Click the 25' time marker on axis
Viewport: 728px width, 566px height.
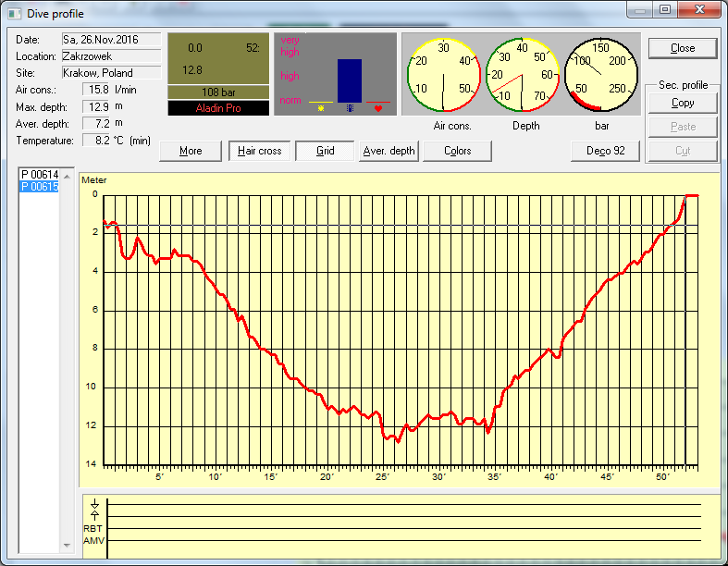click(383, 477)
